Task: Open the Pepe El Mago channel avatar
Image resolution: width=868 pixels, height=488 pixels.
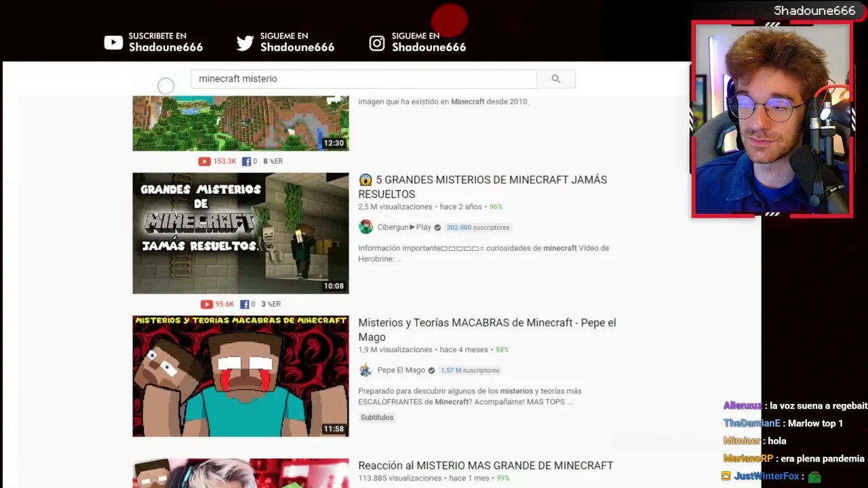Action: 366,370
